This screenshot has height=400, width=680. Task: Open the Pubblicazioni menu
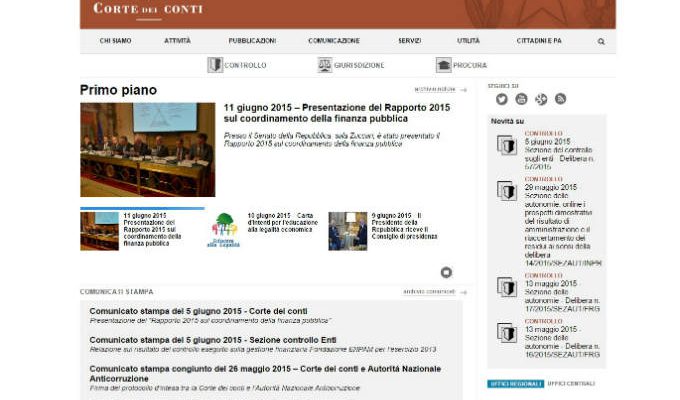click(252, 41)
